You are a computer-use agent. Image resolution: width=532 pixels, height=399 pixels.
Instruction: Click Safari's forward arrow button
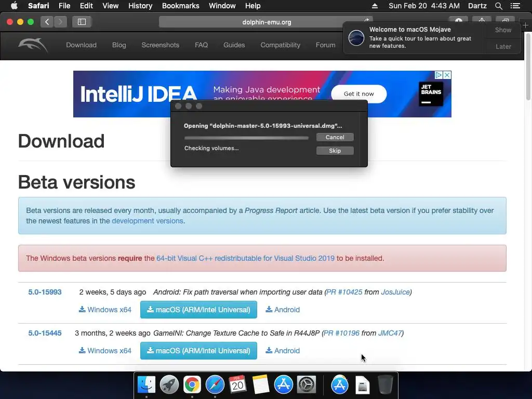click(60, 22)
